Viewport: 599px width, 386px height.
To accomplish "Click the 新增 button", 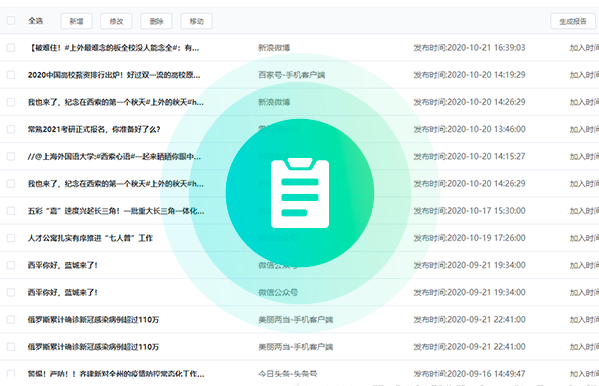I will point(76,21).
